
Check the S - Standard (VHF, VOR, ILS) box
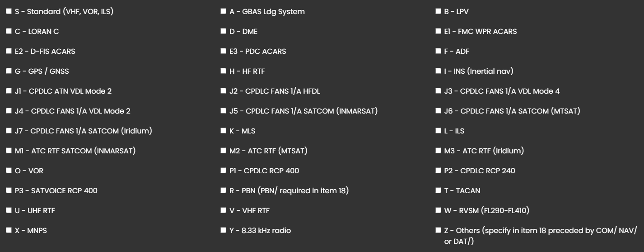[9, 11]
